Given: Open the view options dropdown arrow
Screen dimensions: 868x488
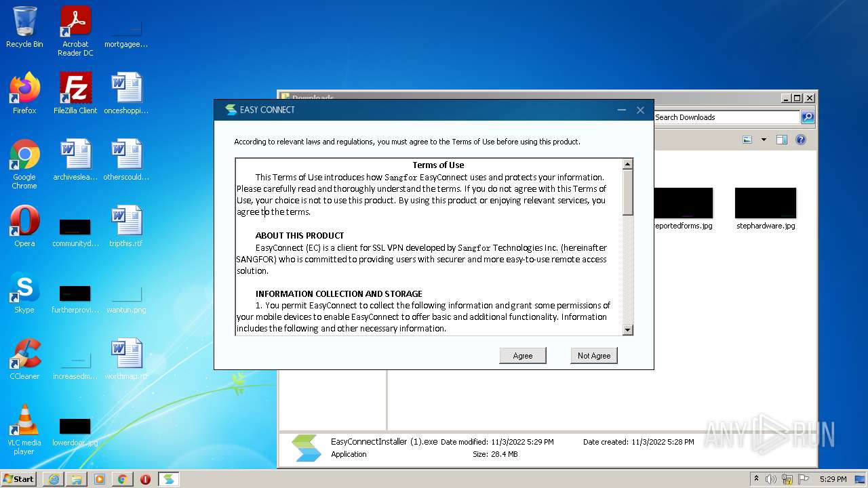Looking at the screenshot, I should click(764, 140).
